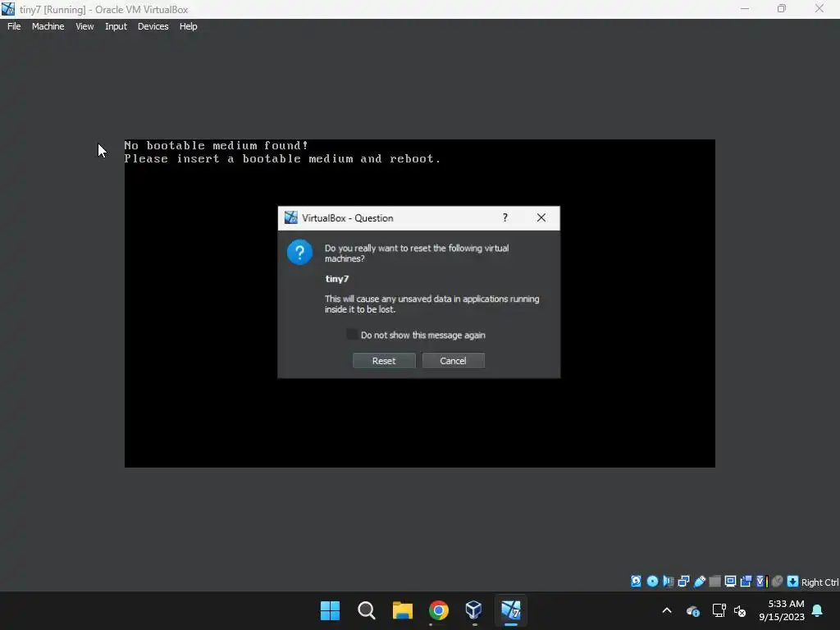The image size is (840, 630).
Task: Open the Machine menu
Action: tap(48, 26)
